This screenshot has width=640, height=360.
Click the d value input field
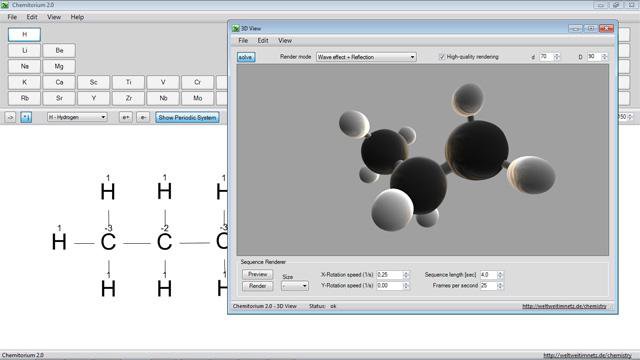[546, 57]
